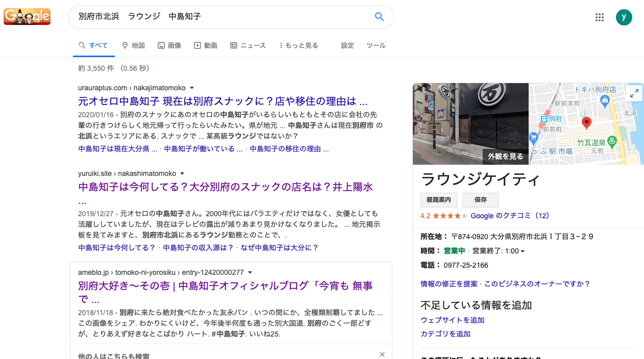Click the ラウンジケイティ business title

pos(480,179)
